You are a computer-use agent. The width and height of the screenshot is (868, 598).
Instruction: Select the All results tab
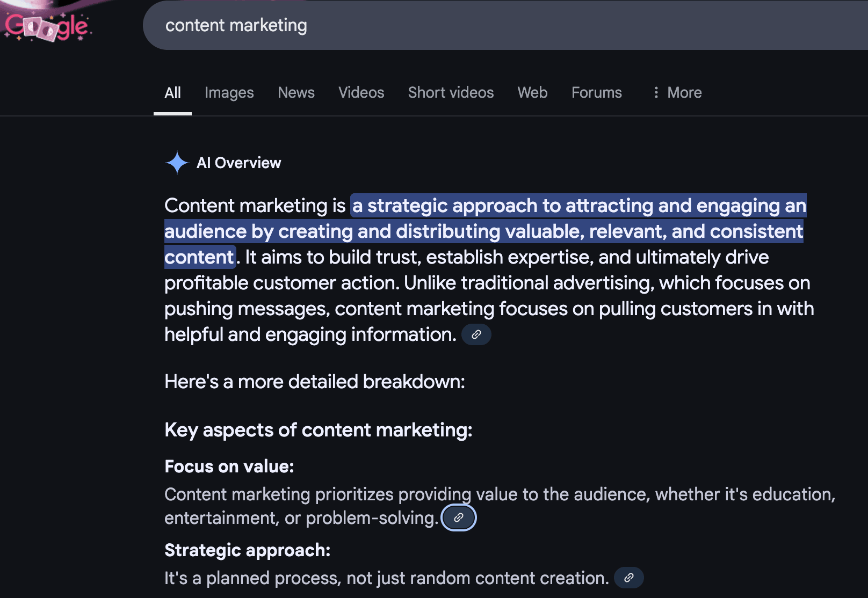172,93
